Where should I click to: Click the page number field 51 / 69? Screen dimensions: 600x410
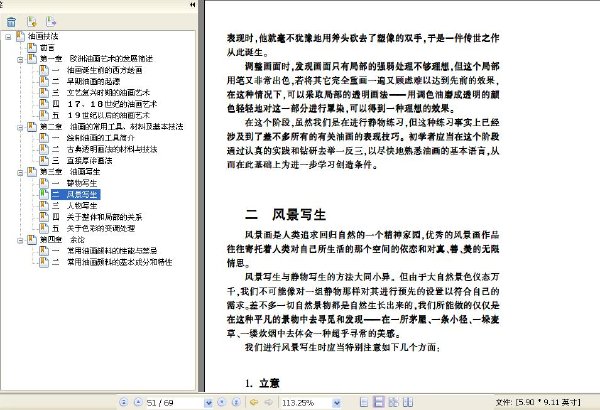click(x=175, y=403)
